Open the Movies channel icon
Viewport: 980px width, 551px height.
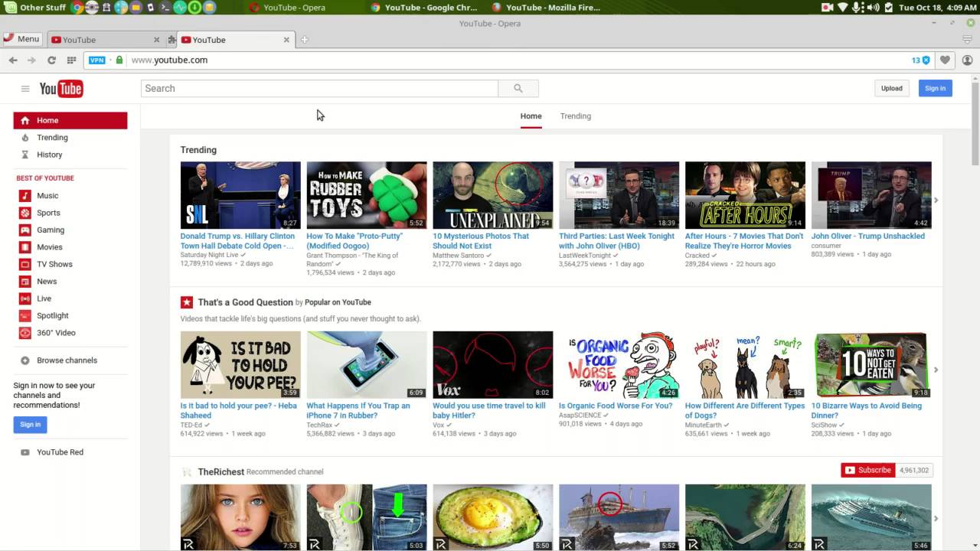[x=25, y=247]
